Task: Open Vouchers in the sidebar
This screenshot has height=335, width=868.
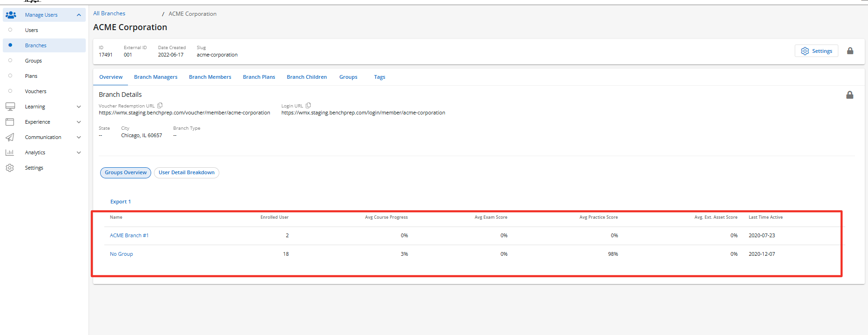Action: point(36,91)
